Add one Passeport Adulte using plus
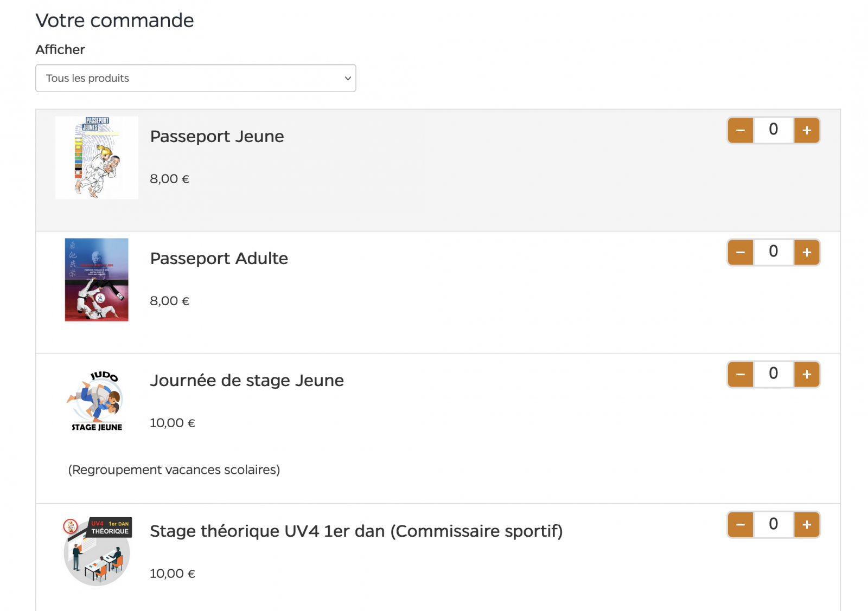Viewport: 868px width, 611px height. [807, 253]
